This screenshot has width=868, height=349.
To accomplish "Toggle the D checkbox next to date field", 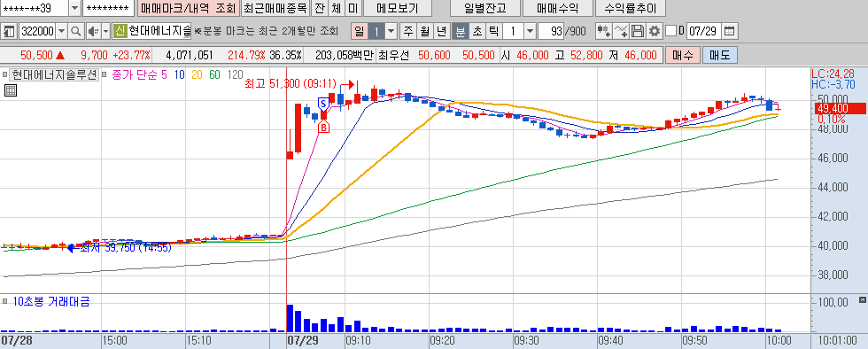I will click(670, 31).
